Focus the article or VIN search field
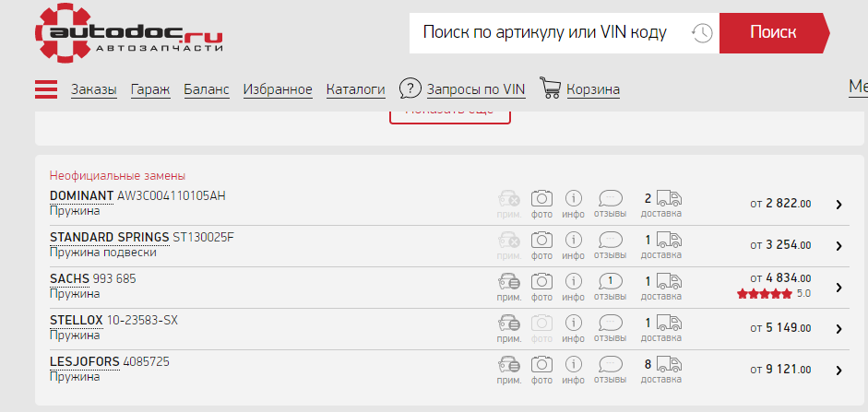Screen dimensions: 868x412 click(544, 33)
